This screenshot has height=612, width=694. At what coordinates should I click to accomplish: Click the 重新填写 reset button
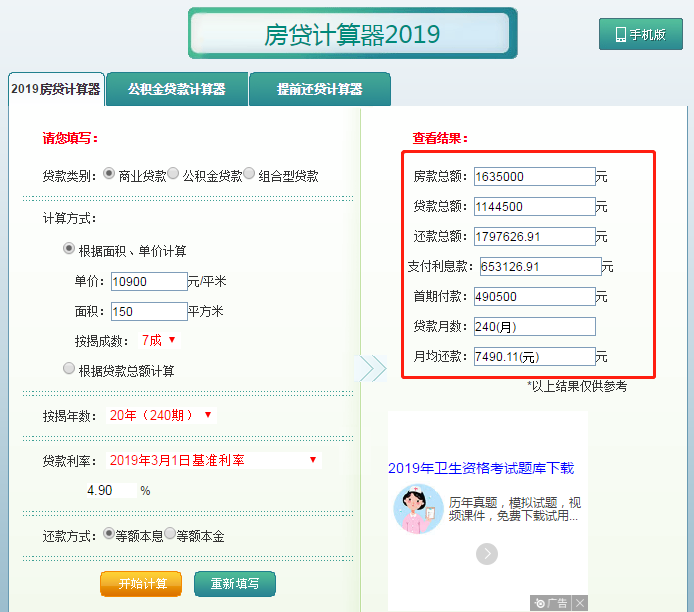pos(235,584)
